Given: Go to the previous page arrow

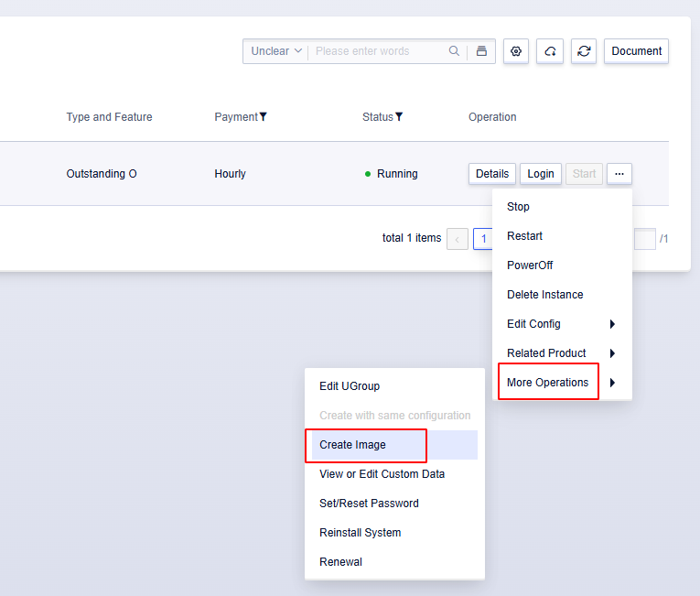Looking at the screenshot, I should tap(458, 239).
